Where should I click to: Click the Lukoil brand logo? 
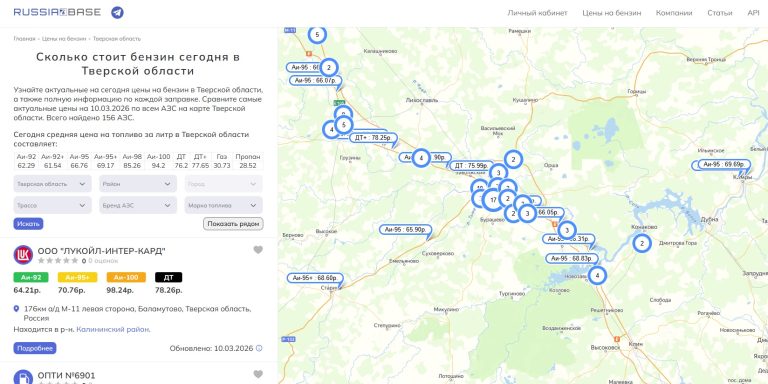click(x=23, y=255)
